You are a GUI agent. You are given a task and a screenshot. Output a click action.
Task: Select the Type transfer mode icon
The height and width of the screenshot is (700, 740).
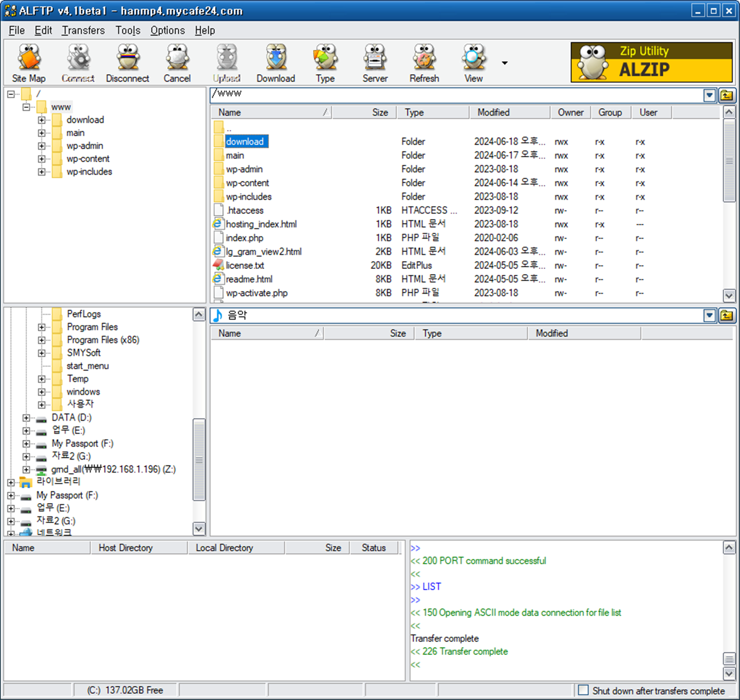pos(325,62)
